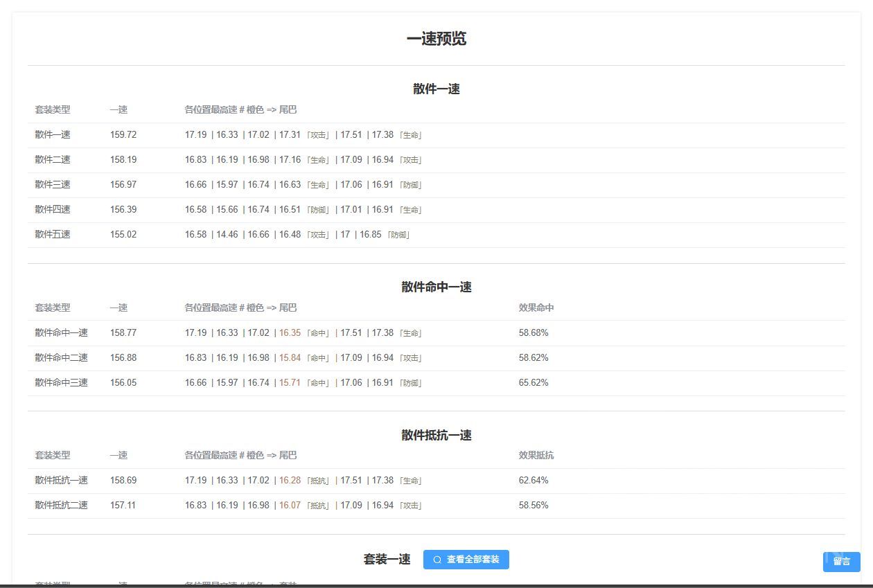Click the 查看全部套装 button
Image resolution: width=873 pixels, height=588 pixels.
[x=466, y=560]
